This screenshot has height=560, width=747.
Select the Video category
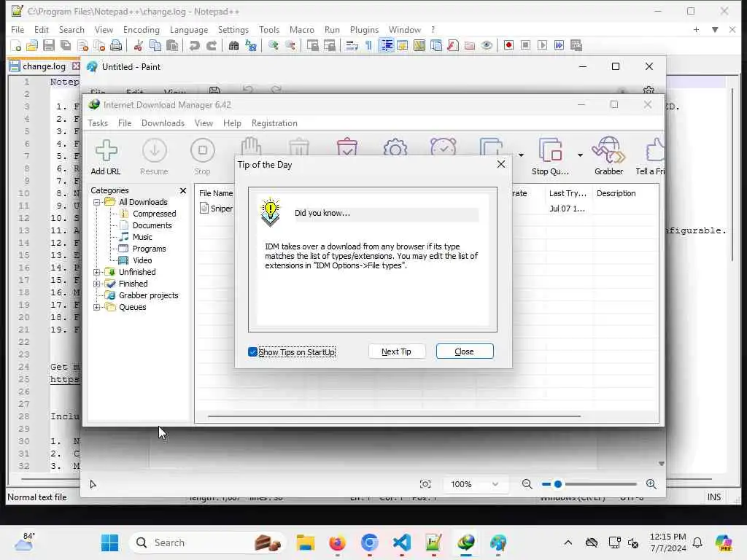[142, 260]
